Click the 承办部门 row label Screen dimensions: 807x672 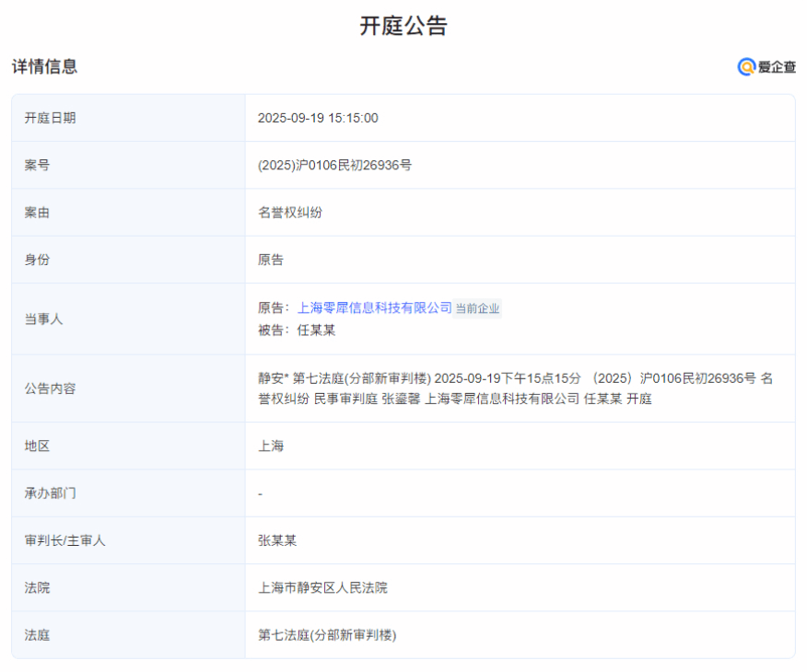(x=50, y=494)
